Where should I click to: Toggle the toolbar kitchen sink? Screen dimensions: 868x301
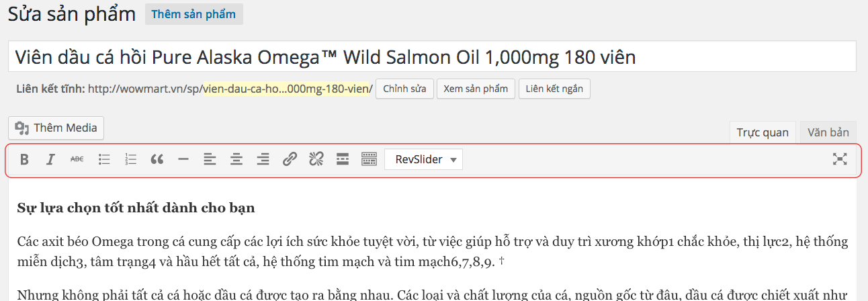pyautogui.click(x=369, y=159)
